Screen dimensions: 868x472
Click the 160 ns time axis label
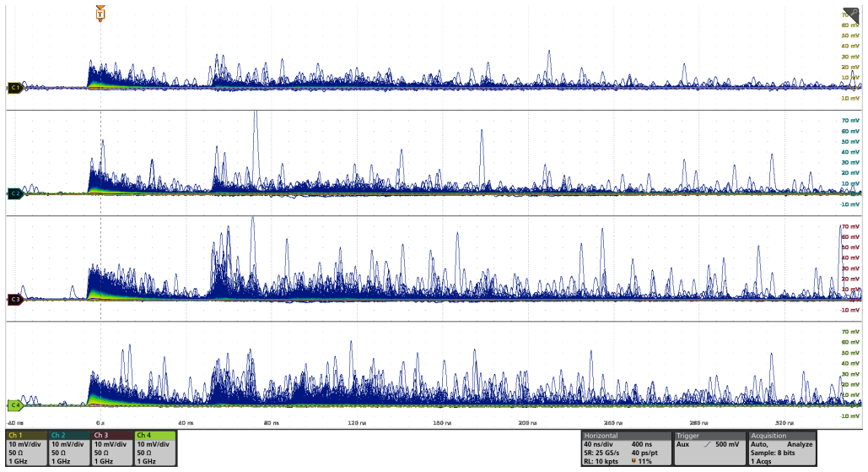click(x=442, y=423)
